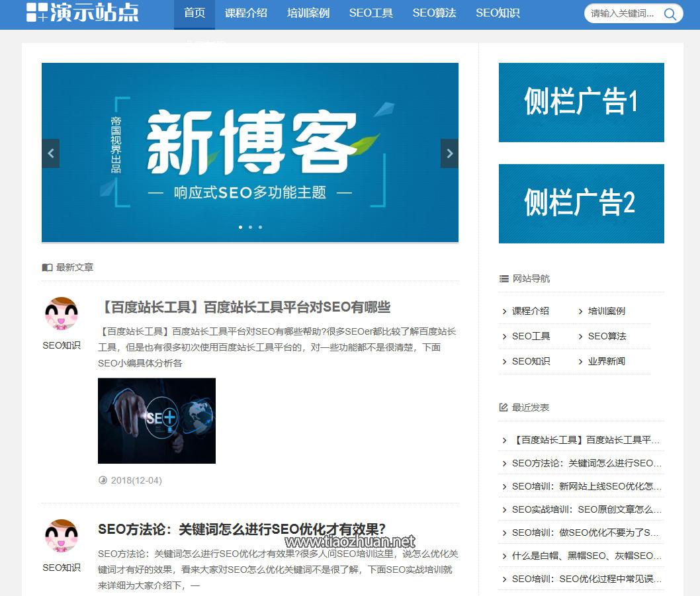The image size is (700, 596).
Task: Go back a slide with the left arrow
Action: tap(51, 153)
